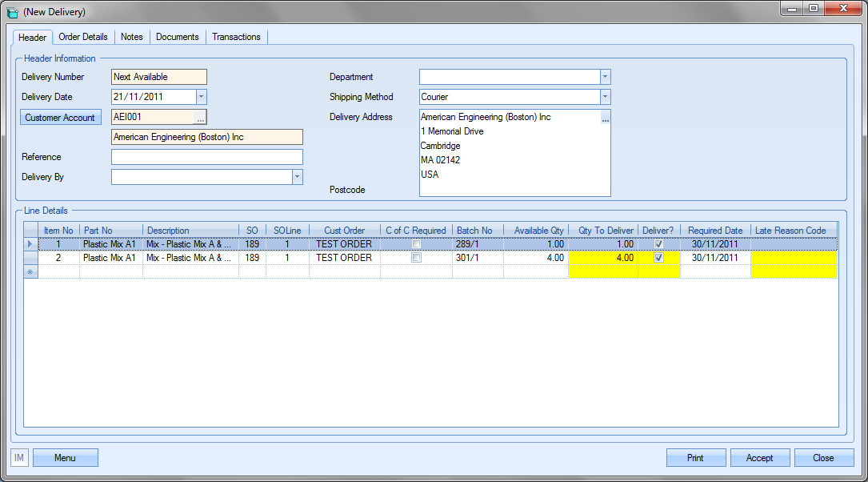The width and height of the screenshot is (868, 482).
Task: Toggle Deliver checkbox for item 1
Action: [x=658, y=244]
